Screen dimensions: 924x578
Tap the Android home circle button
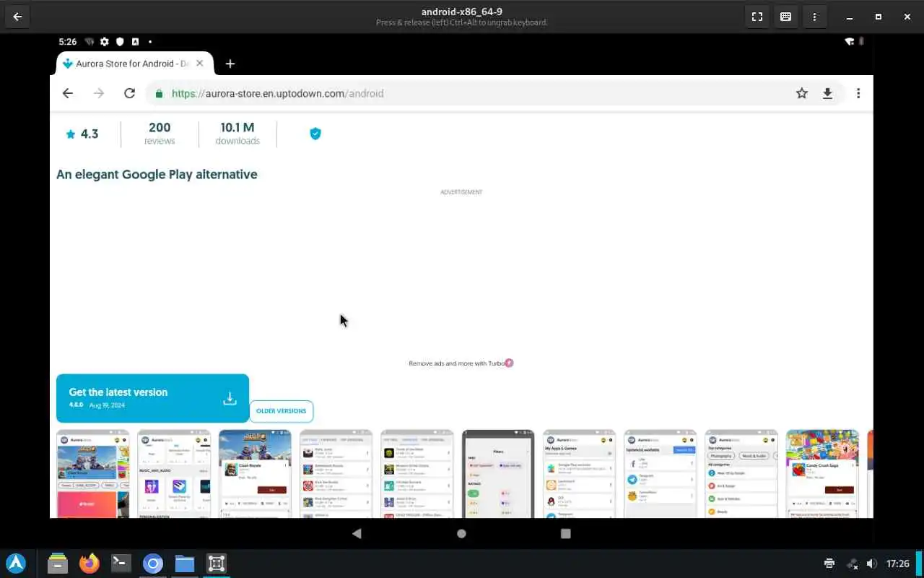[x=461, y=533]
